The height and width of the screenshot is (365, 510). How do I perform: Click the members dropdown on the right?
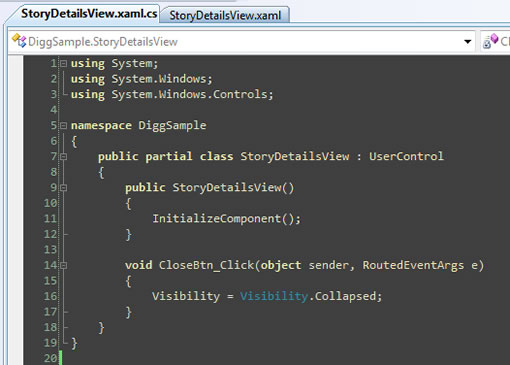[495, 41]
